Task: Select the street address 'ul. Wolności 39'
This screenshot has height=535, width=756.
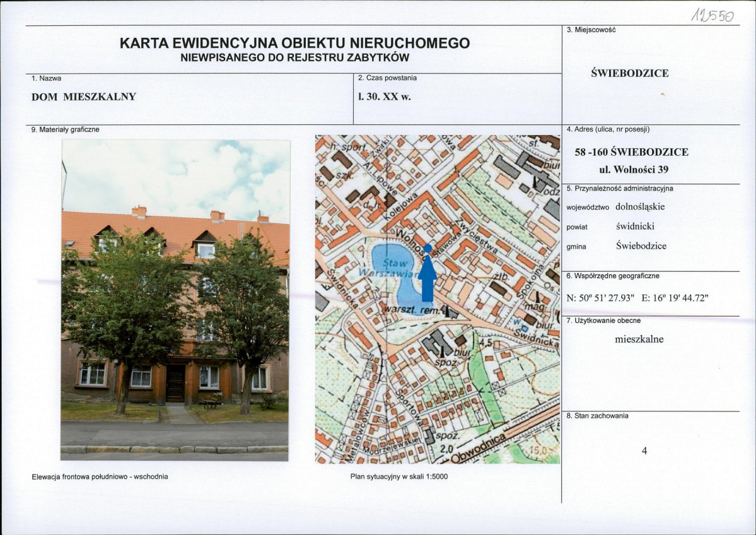Action: click(634, 169)
